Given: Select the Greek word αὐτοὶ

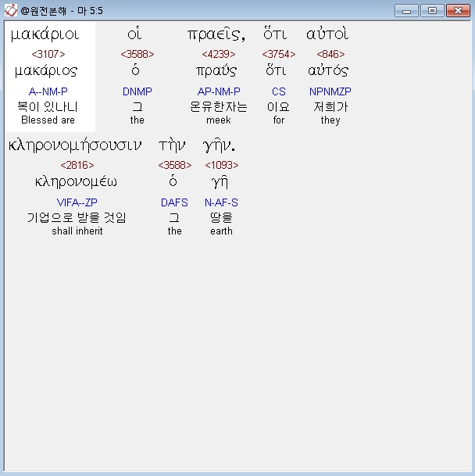Looking at the screenshot, I should (x=327, y=34).
